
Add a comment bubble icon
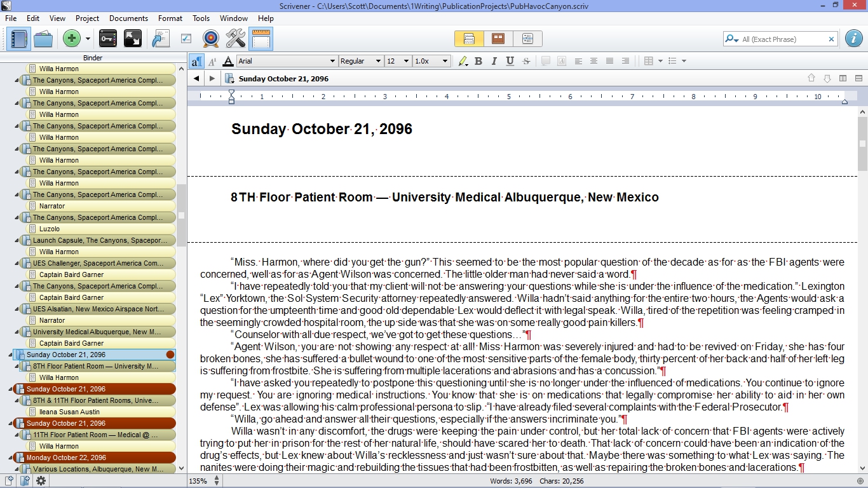[545, 61]
